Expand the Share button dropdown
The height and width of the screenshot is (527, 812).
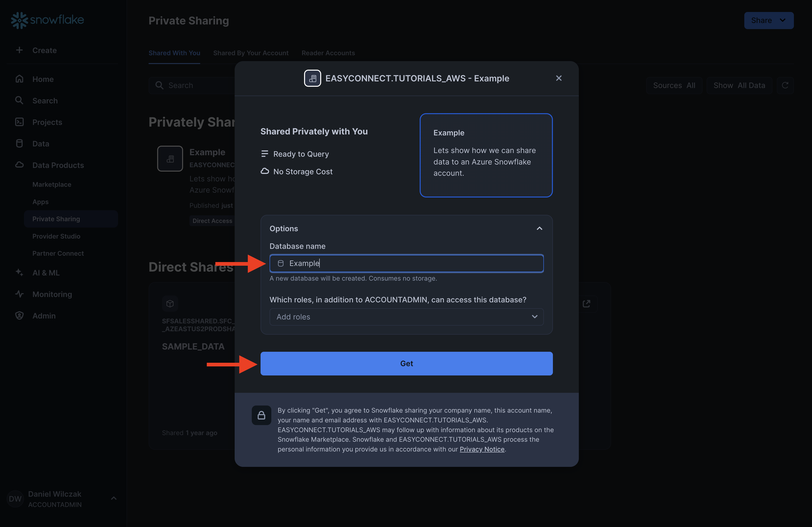point(783,21)
